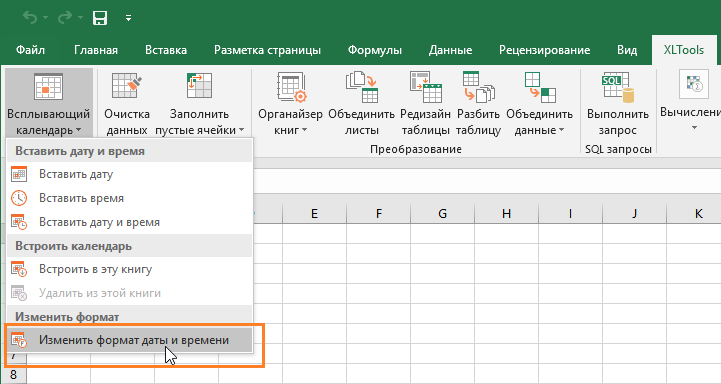Click the clock icon beside Вставить время

19,198
